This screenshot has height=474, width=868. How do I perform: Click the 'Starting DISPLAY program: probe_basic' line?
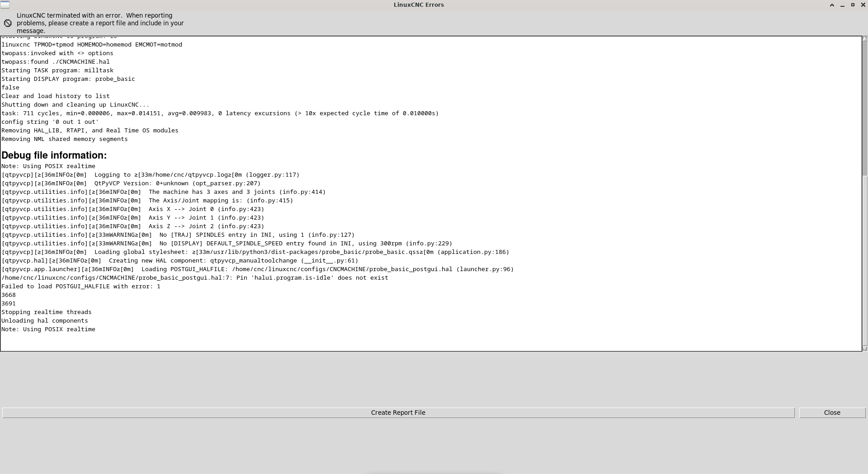[x=68, y=79]
